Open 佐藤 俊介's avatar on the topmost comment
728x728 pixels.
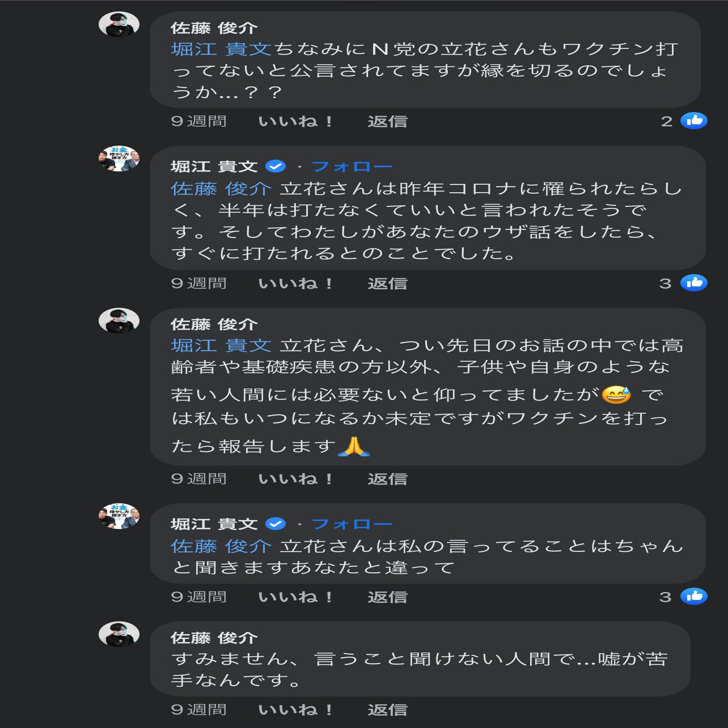coord(119,24)
